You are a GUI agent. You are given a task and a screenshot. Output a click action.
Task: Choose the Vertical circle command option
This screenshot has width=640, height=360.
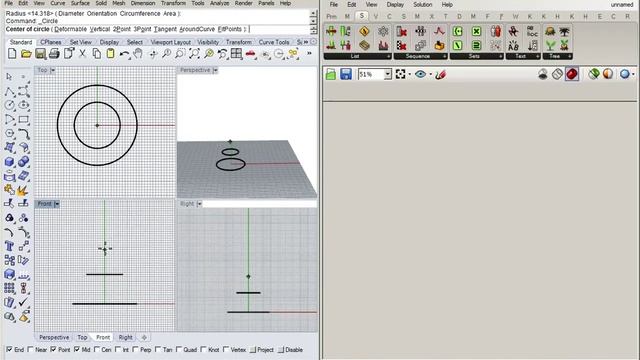click(100, 29)
